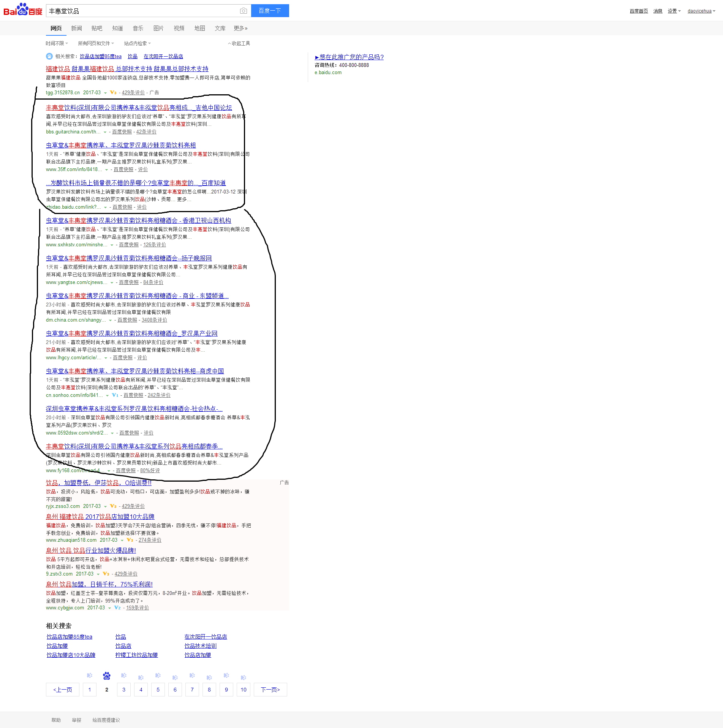Click 想在此推广您的产品吗? promotion link
This screenshot has height=728, width=723.
pyautogui.click(x=349, y=57)
